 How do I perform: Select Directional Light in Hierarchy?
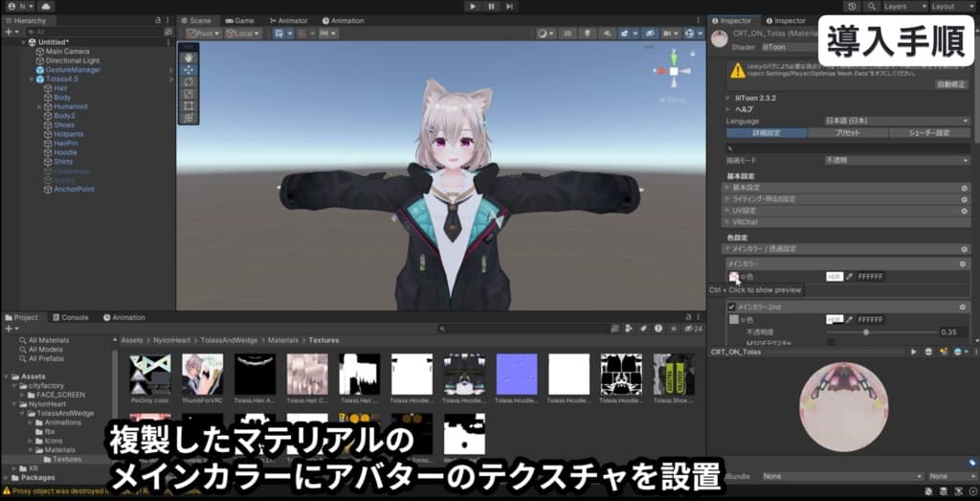point(73,60)
